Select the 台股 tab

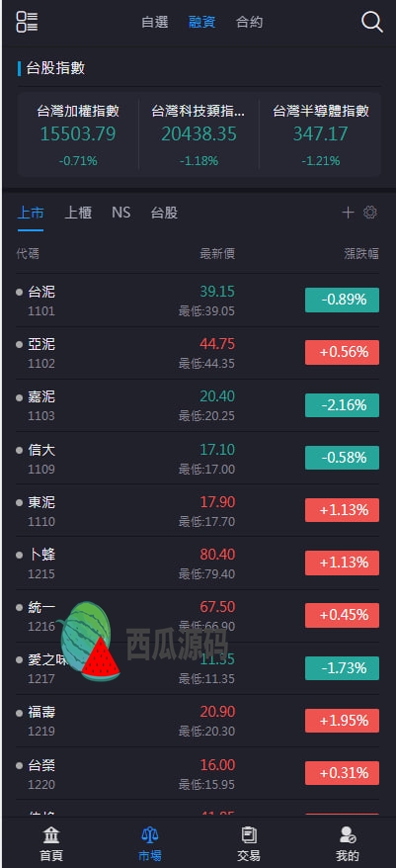164,213
